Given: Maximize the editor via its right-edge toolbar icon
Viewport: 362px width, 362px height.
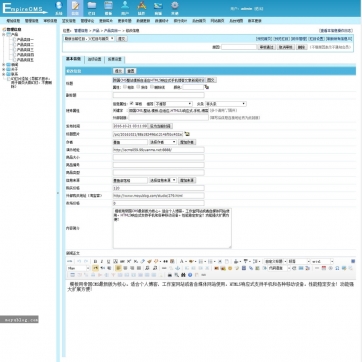Looking at the screenshot, I should click(353, 262).
